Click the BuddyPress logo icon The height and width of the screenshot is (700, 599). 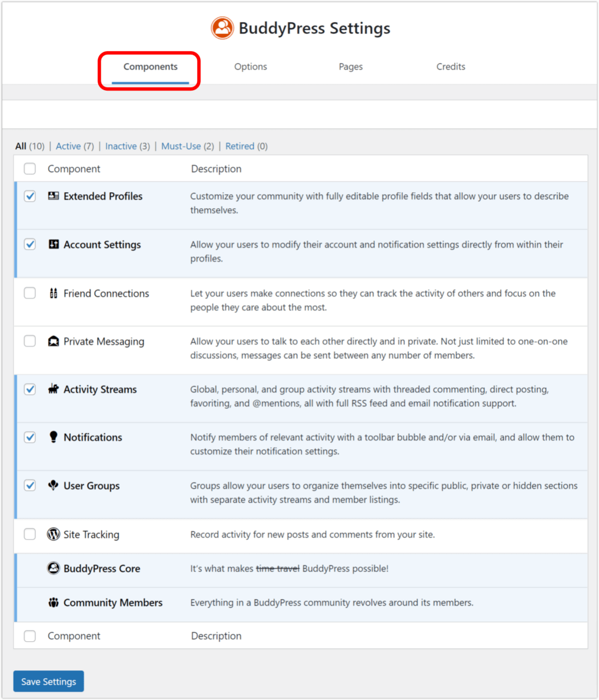pyautogui.click(x=222, y=28)
